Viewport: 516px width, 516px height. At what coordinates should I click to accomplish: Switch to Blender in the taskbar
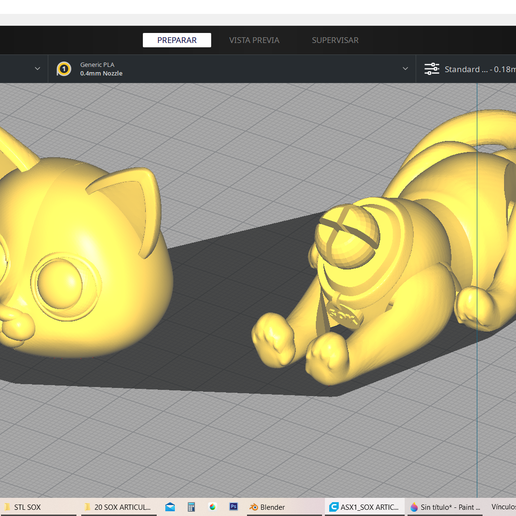284,507
